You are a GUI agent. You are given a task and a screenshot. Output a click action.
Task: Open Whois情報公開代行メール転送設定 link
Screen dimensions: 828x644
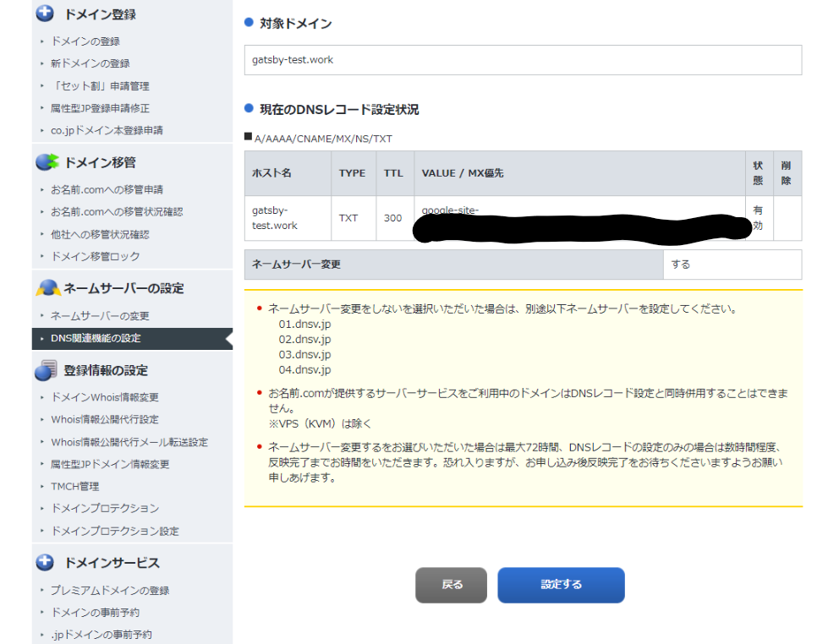129,442
